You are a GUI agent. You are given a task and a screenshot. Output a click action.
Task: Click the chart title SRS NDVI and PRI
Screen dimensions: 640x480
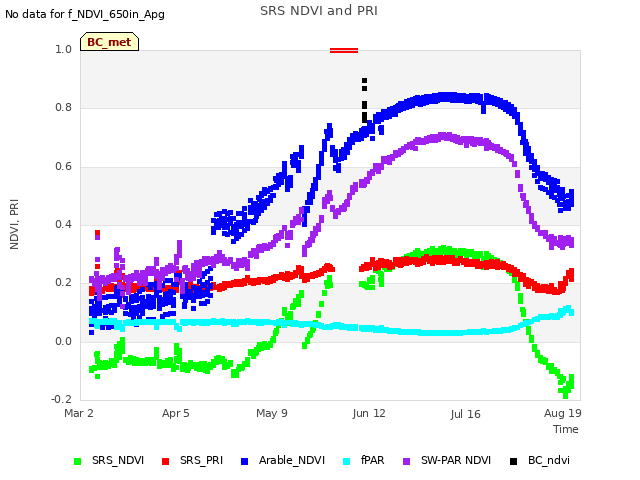[319, 11]
